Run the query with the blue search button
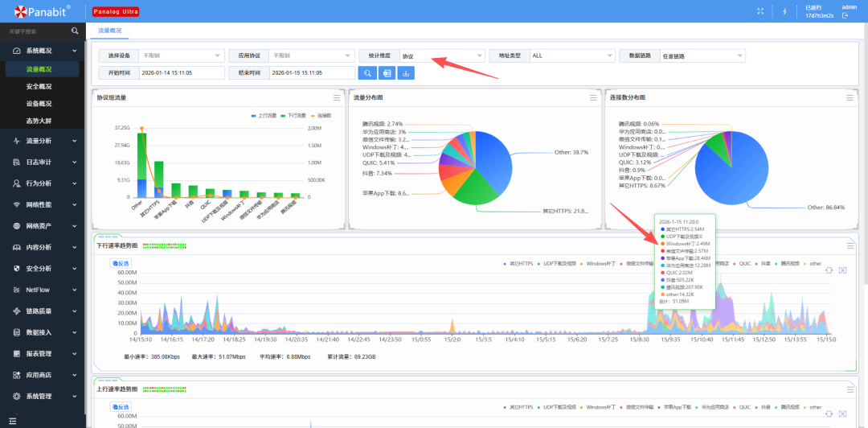 [367, 73]
